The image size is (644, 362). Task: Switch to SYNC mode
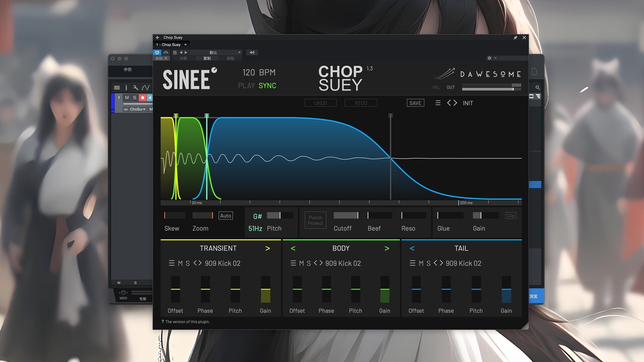(x=267, y=85)
